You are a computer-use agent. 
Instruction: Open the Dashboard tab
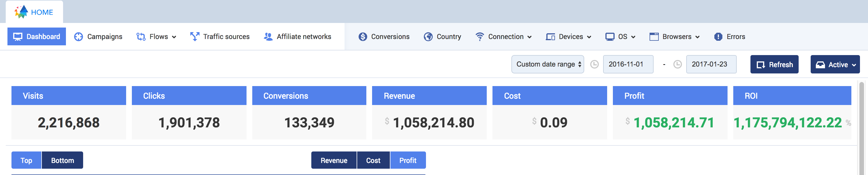37,37
